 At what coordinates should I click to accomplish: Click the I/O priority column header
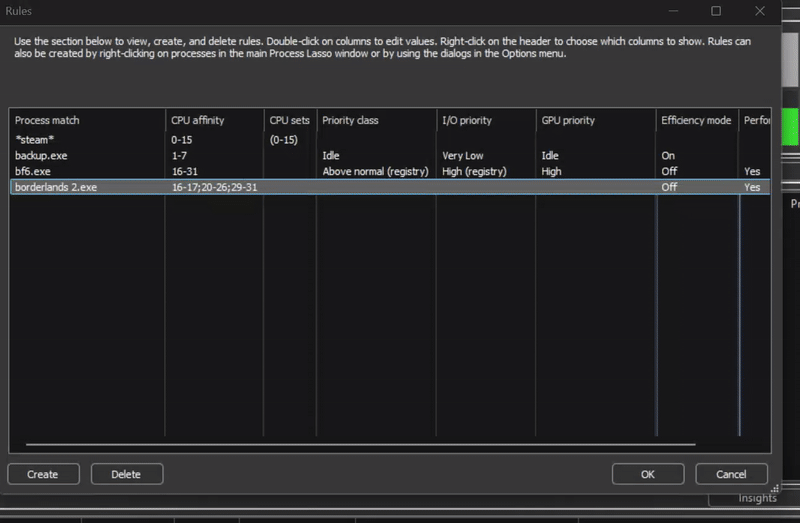point(467,120)
